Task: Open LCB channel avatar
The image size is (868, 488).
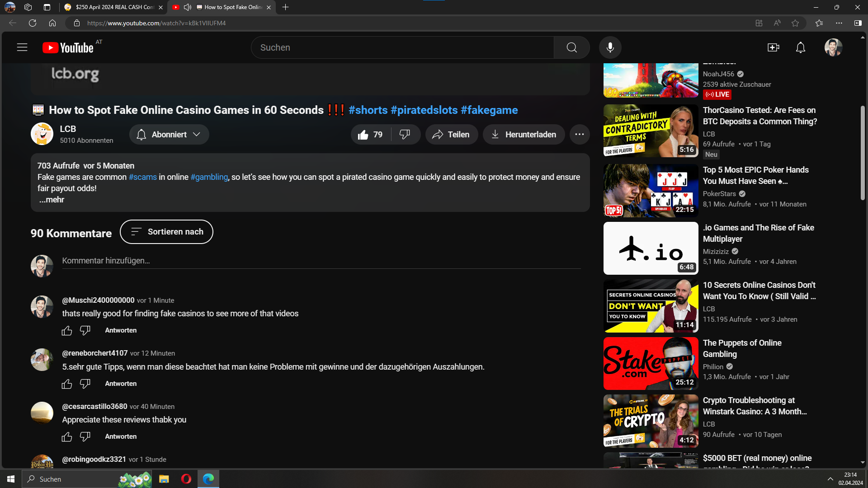Action: (42, 134)
